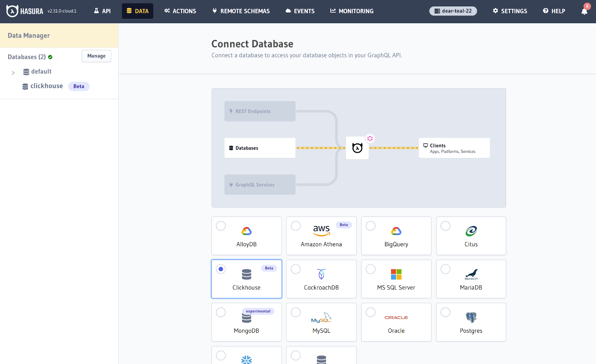Click the GraphQL badge on diagram

[370, 139]
